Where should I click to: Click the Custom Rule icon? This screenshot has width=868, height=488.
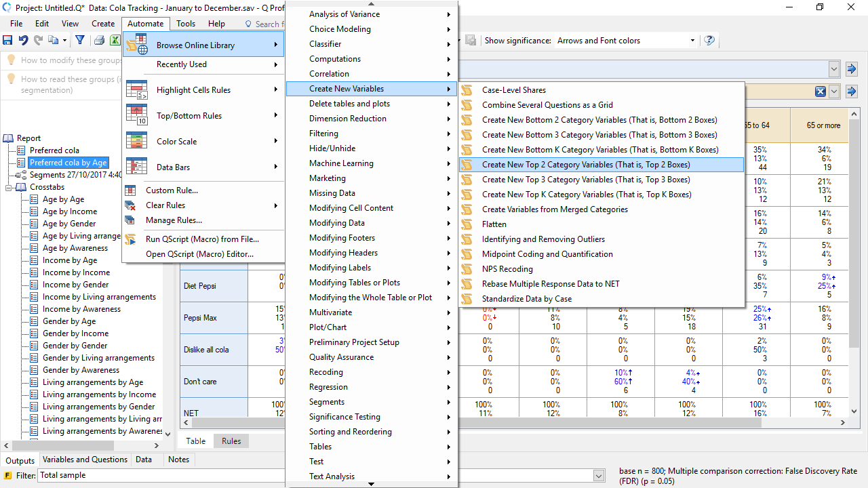(131, 190)
